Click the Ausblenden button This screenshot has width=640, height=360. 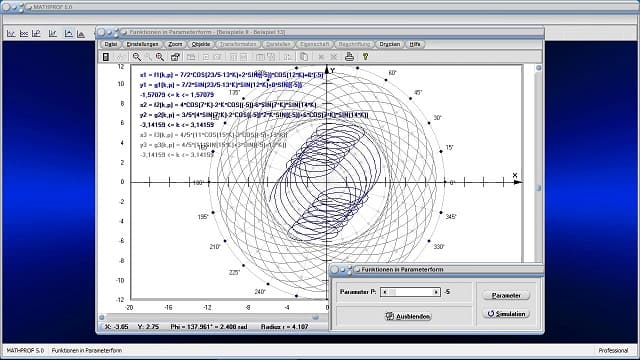(x=408, y=316)
